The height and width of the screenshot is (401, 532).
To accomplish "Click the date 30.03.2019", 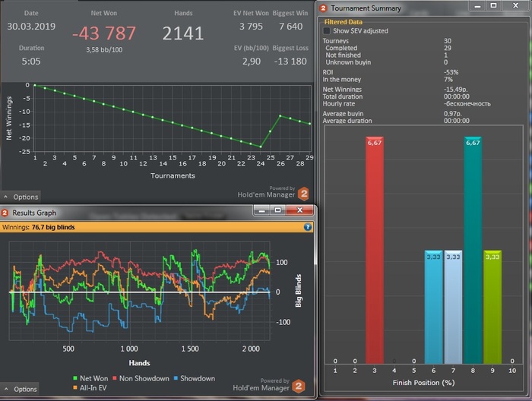I will (31, 27).
